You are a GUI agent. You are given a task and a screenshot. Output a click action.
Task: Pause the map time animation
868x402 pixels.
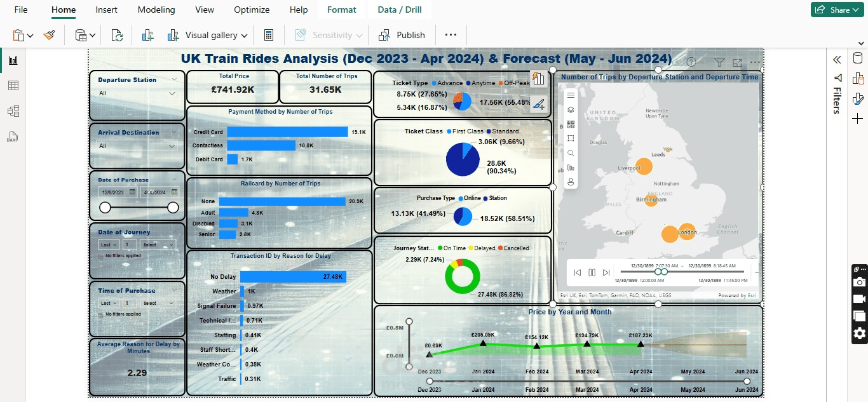(592, 272)
